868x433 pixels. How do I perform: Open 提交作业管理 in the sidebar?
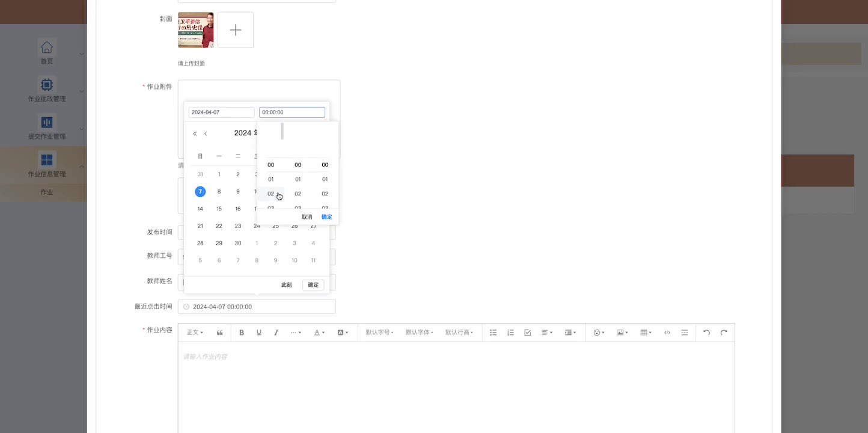46,128
